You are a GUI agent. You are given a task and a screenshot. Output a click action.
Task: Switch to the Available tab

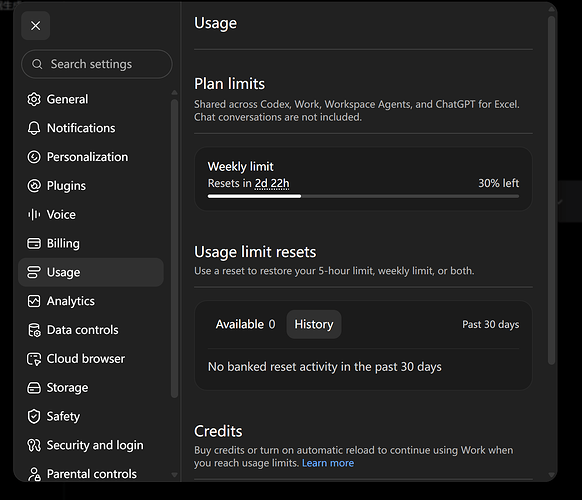(245, 324)
